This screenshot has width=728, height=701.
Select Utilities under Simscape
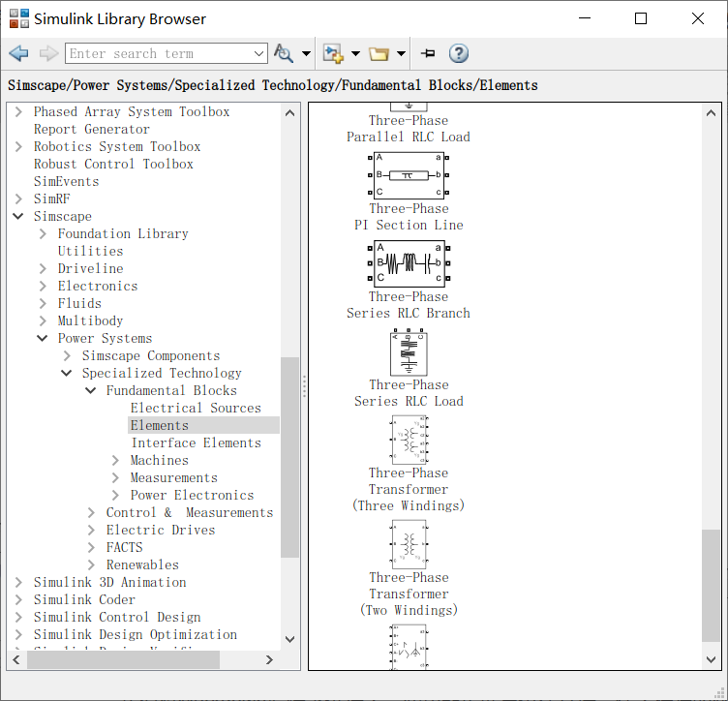coord(91,251)
